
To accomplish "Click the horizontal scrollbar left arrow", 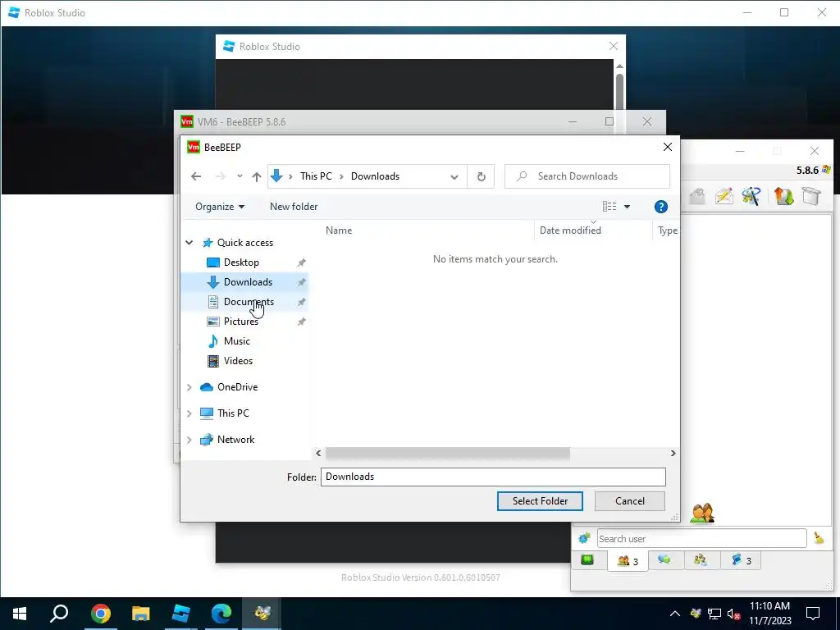I will click(x=318, y=453).
